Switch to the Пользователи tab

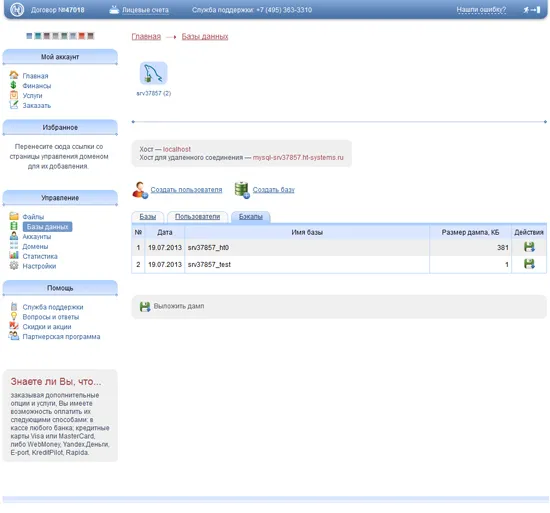(197, 217)
